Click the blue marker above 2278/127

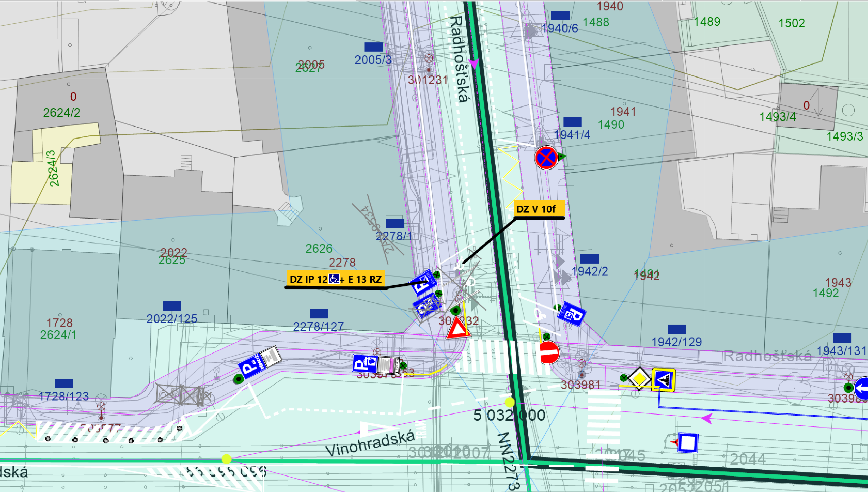tap(319, 314)
